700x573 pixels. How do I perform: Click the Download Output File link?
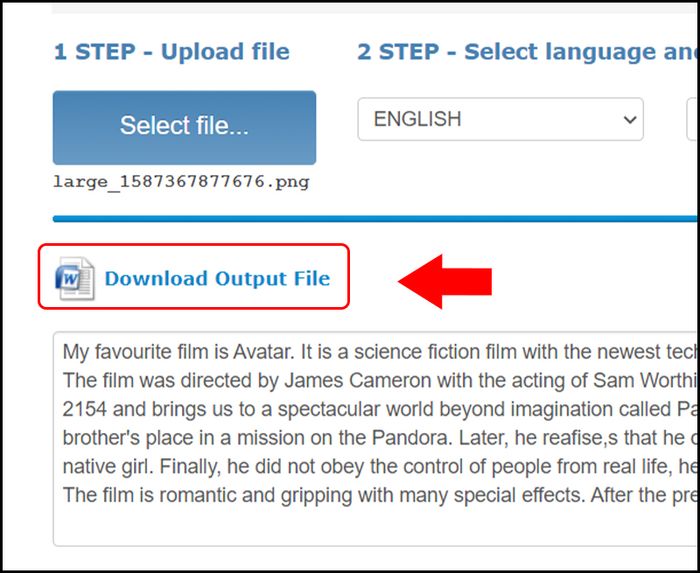(x=217, y=278)
